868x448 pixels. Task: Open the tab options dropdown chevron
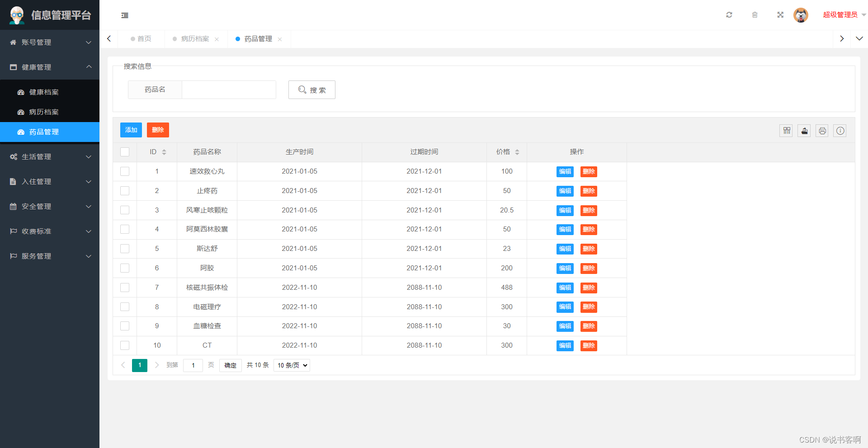coord(859,39)
